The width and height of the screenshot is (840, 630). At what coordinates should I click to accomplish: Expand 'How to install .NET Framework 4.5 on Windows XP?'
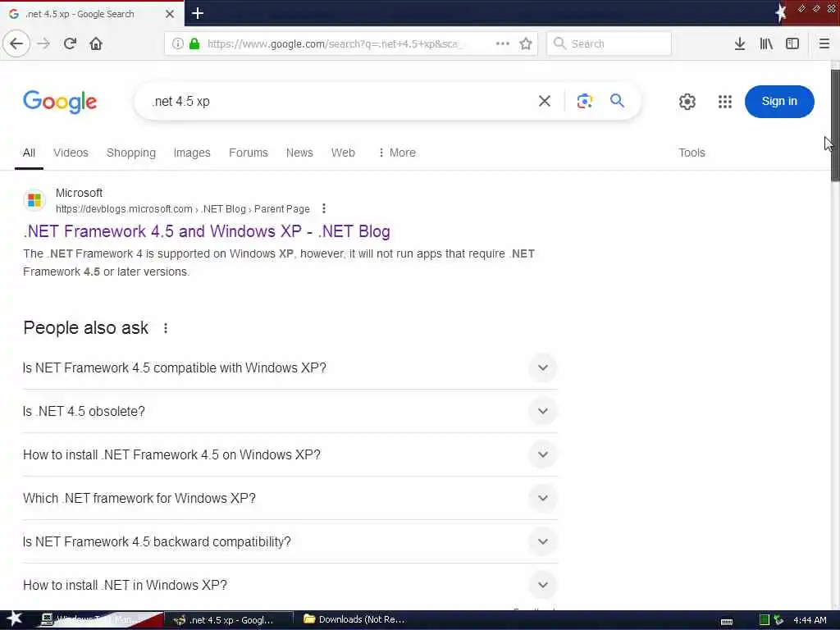pyautogui.click(x=290, y=454)
